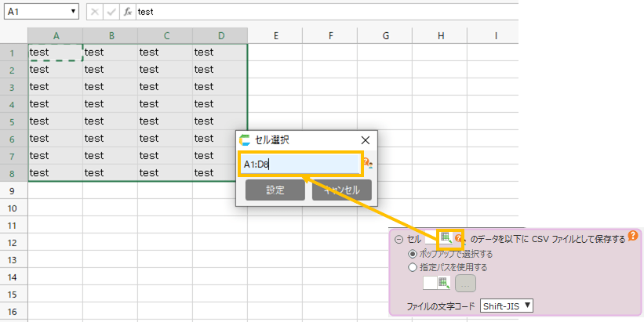Collapse the セル CSV save panel
The image size is (644, 322).
pos(398,240)
